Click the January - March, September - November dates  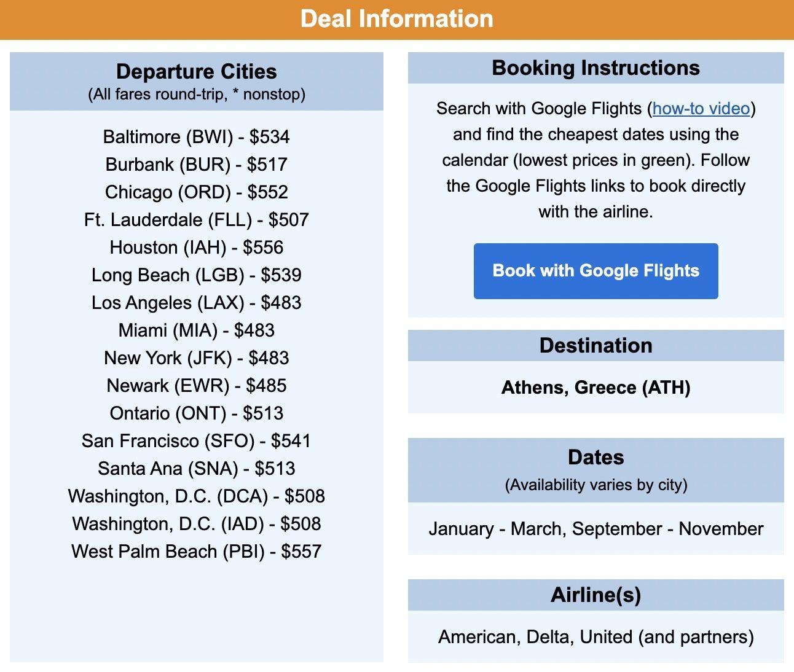596,529
